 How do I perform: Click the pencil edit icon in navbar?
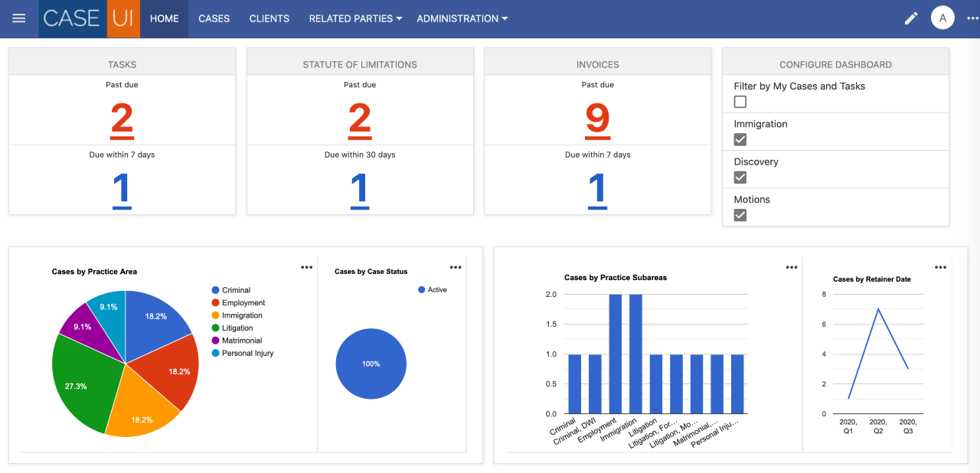[x=910, y=18]
